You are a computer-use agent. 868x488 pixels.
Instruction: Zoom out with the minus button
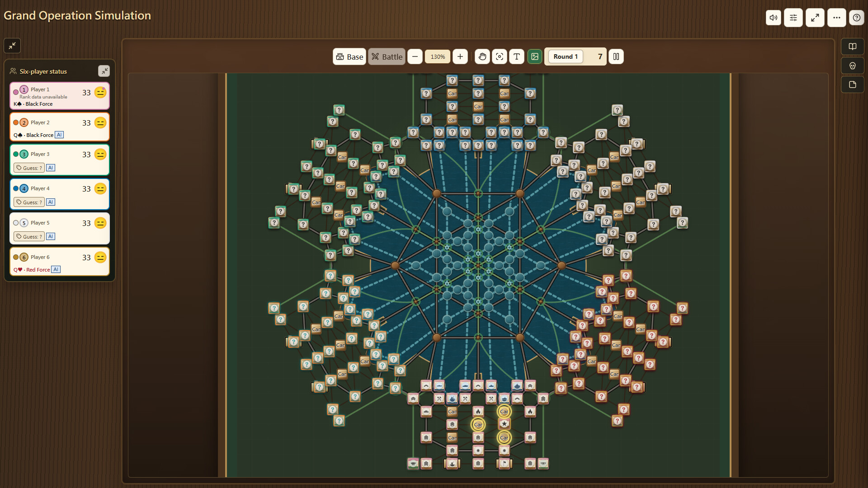click(415, 56)
